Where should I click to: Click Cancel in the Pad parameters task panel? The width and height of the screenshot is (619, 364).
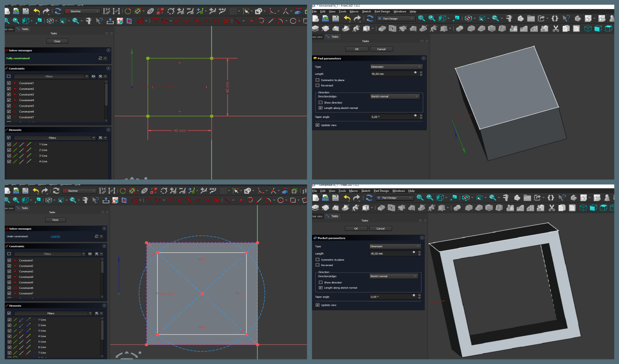[381, 49]
